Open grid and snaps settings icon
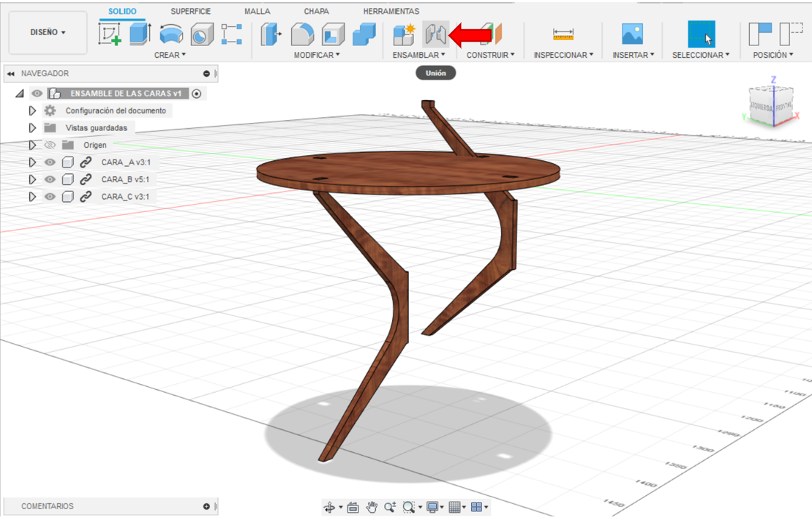Image resolution: width=812 pixels, height=523 pixels. tap(455, 508)
